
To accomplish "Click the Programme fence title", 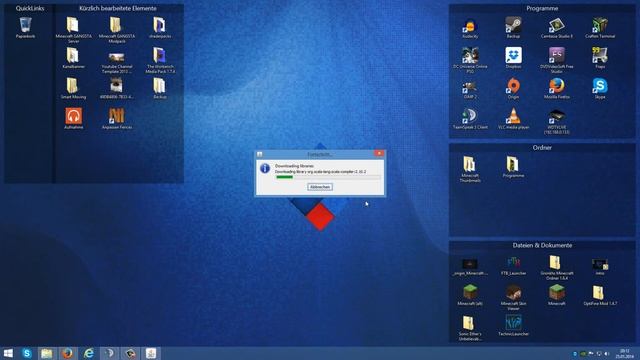I will click(x=542, y=8).
